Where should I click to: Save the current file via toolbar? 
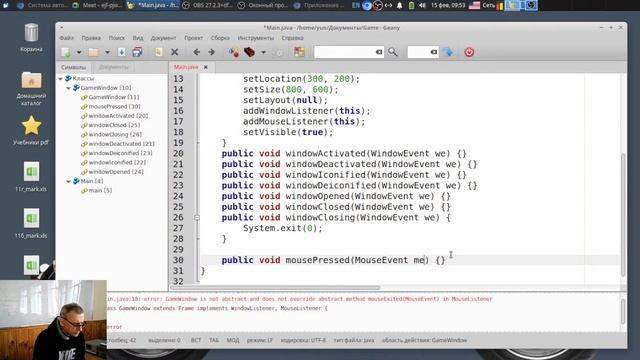tap(122, 52)
